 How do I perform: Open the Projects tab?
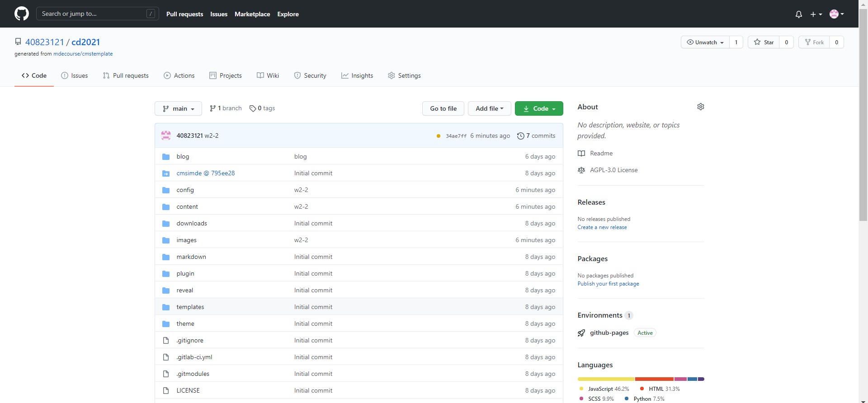click(226, 75)
